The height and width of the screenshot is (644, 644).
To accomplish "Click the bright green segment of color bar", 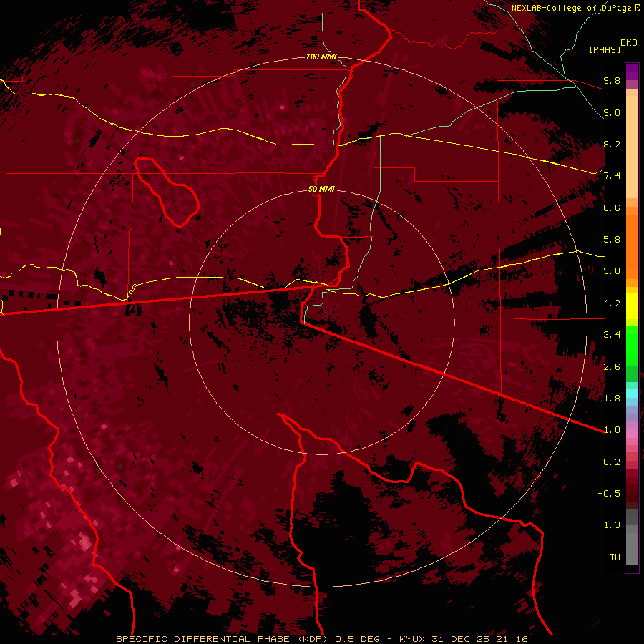I will coord(632,345).
